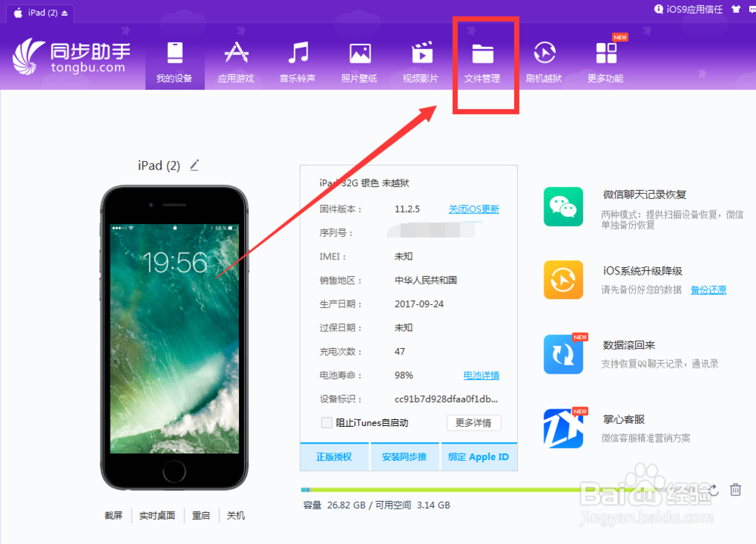
Task: Toggle 阻止iTunes自启动 checkbox
Action: [327, 423]
